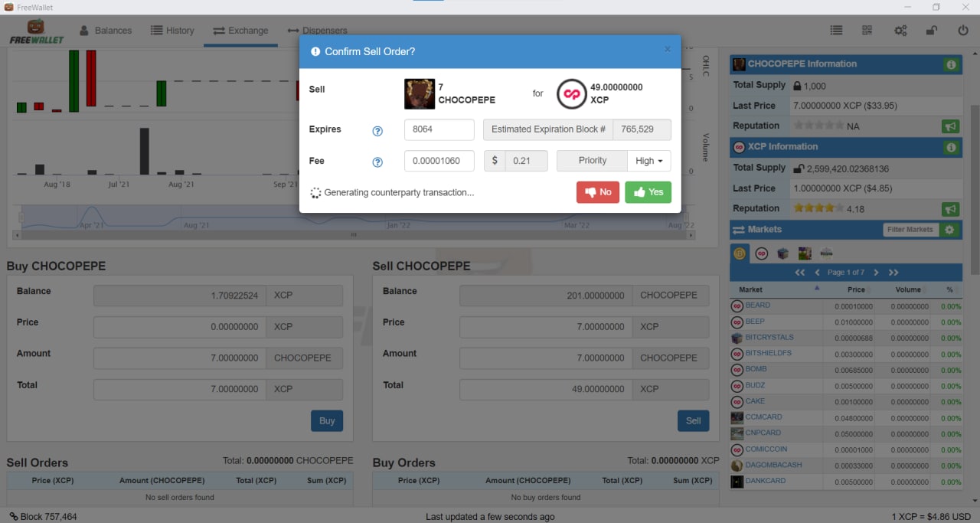
Task: Sort markets by Volume column
Action: point(902,289)
